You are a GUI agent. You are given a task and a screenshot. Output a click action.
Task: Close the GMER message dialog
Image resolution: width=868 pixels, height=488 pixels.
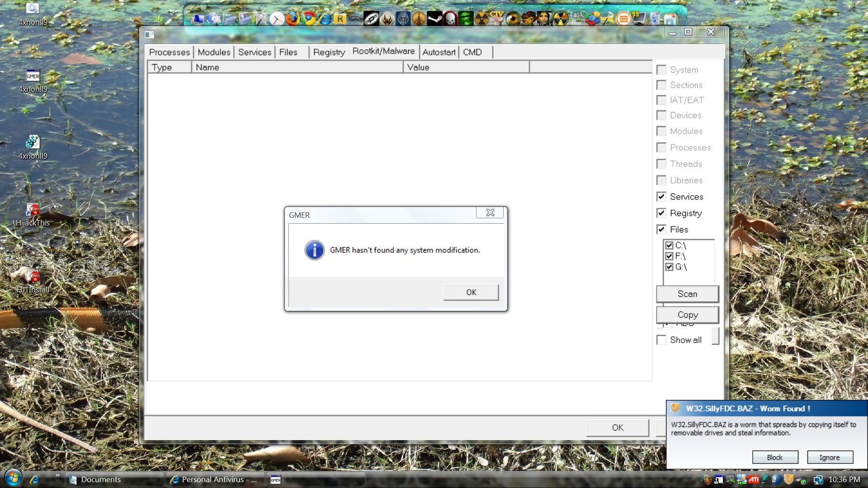coord(490,212)
